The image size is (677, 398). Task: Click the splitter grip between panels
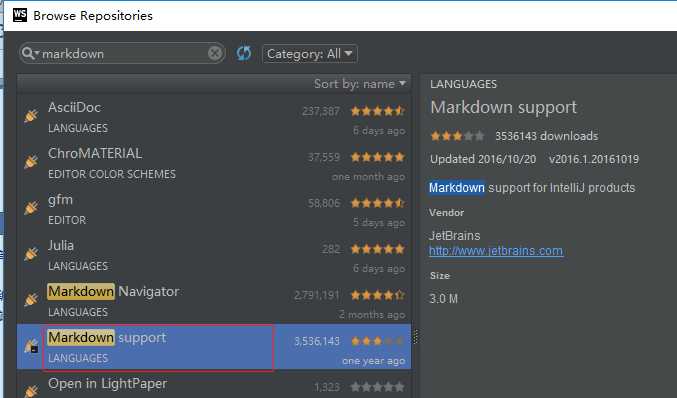(416, 337)
